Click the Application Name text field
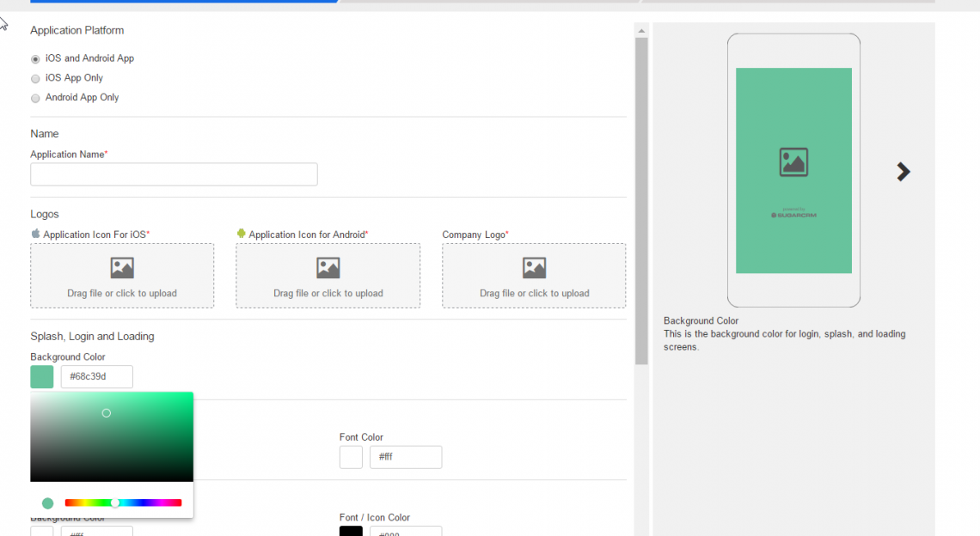This screenshot has height=536, width=980. (174, 174)
